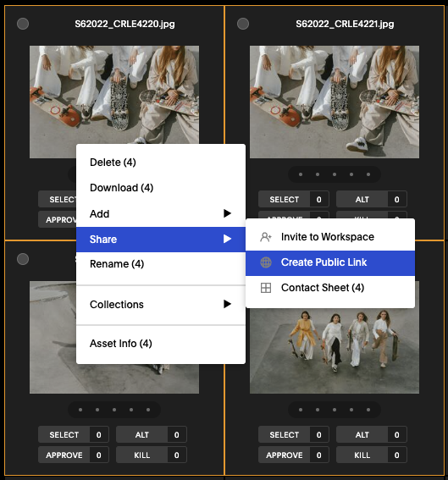Viewport: 448px width, 480px height.
Task: Open thumbnail of S62022_CRLE4221.jpg
Action: [335, 102]
